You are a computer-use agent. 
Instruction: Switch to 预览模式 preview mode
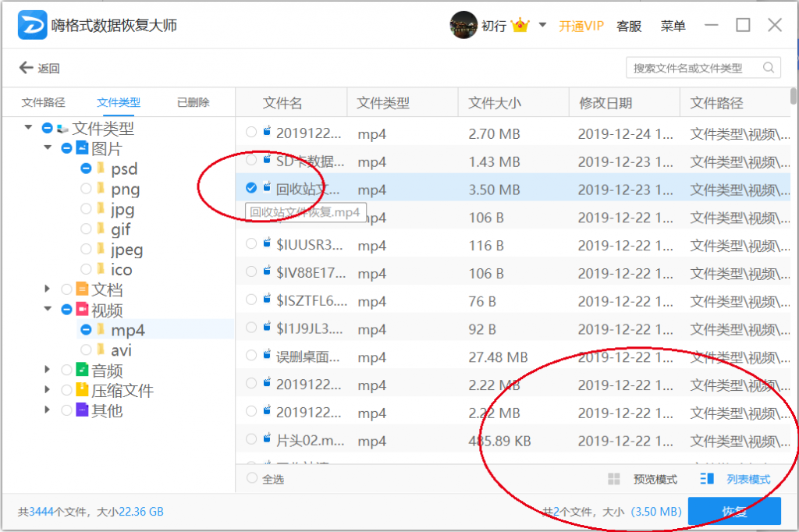655,479
